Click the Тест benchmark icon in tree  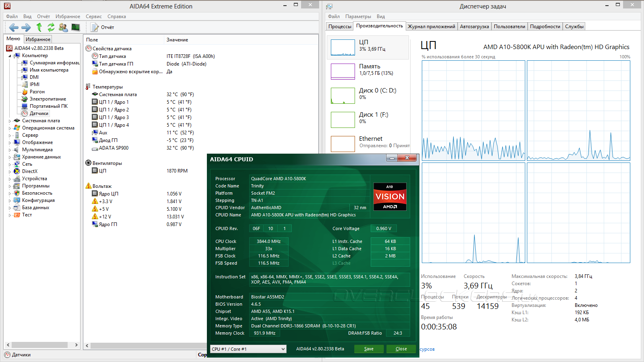(17, 215)
